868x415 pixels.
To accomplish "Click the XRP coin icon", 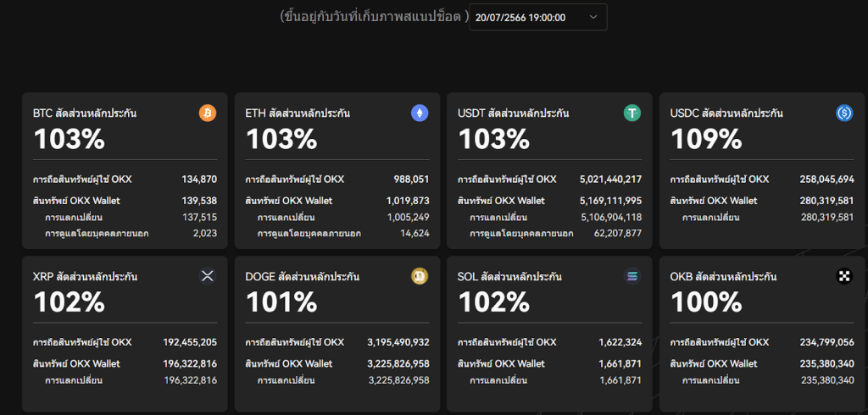I will [208, 276].
